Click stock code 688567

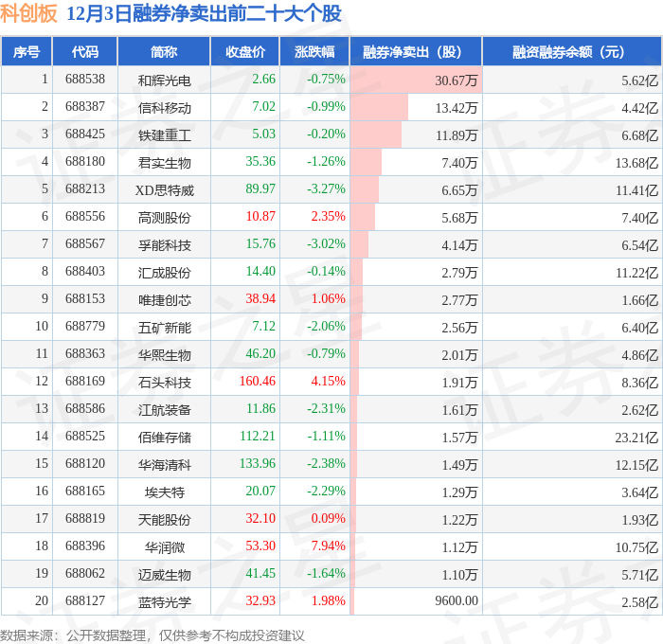[x=84, y=244]
